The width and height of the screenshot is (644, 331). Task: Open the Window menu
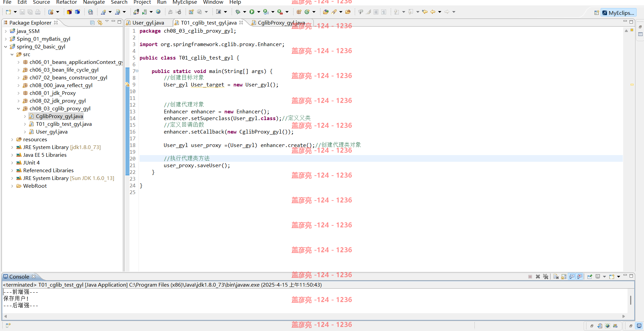(x=213, y=2)
